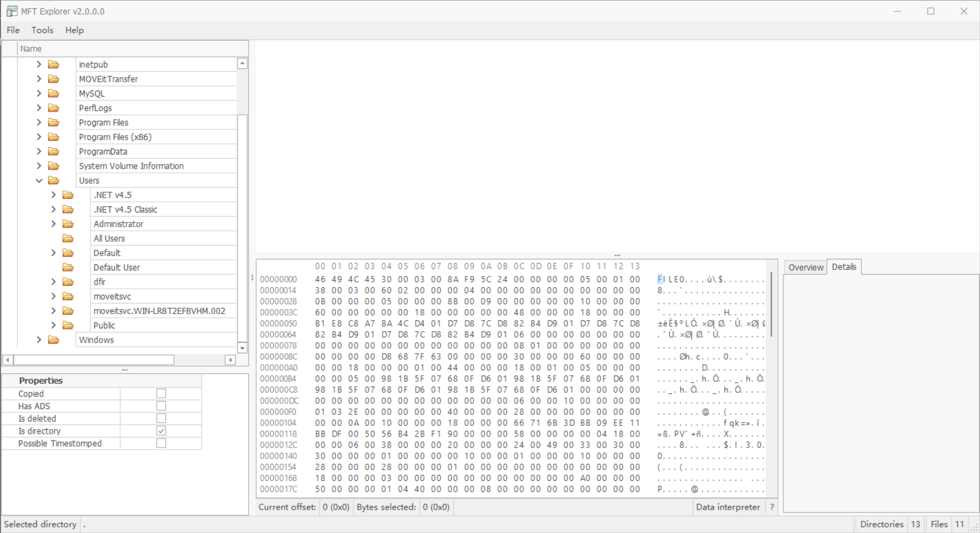Click the tree horizontal scroll right arrow

tap(230, 360)
